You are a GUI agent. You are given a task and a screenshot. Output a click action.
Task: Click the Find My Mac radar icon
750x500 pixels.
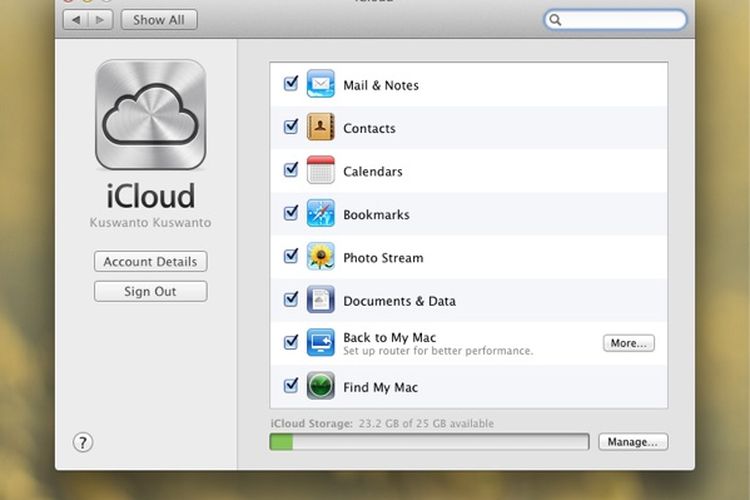(320, 385)
